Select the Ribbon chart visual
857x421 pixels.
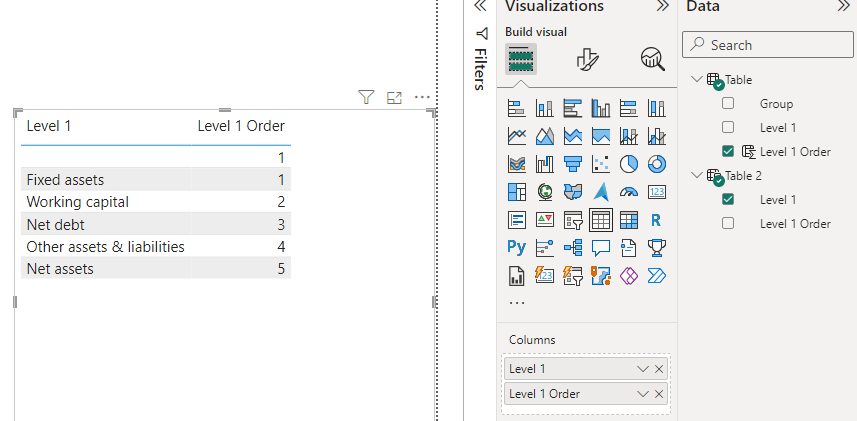516,163
